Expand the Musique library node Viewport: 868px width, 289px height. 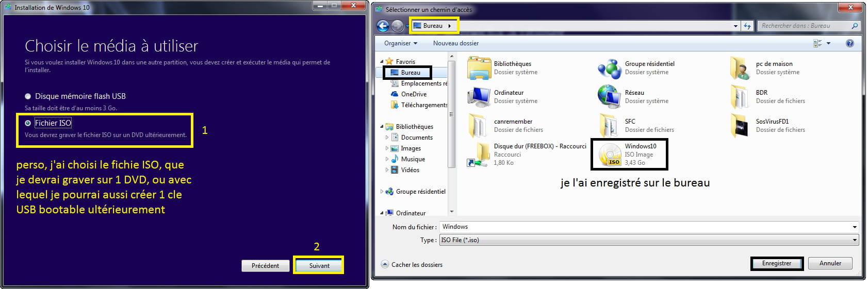coord(387,159)
